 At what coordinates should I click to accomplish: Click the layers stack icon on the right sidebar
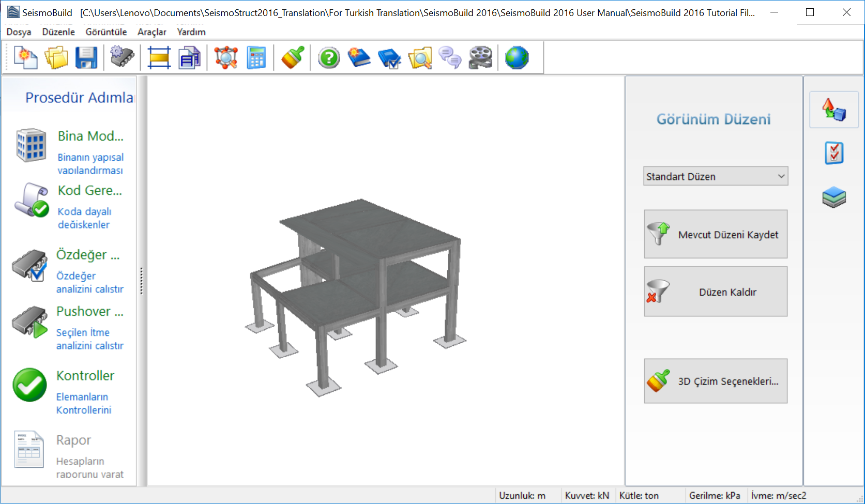coord(834,197)
